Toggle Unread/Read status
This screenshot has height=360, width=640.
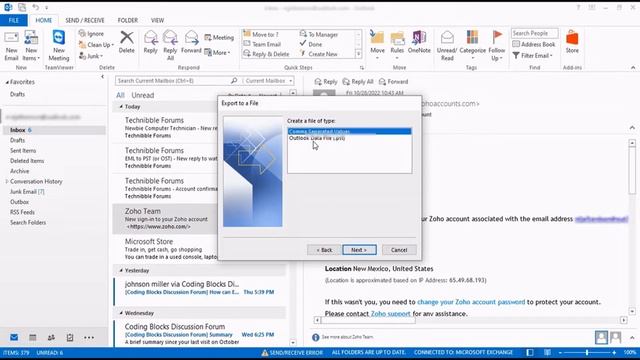[447, 45]
